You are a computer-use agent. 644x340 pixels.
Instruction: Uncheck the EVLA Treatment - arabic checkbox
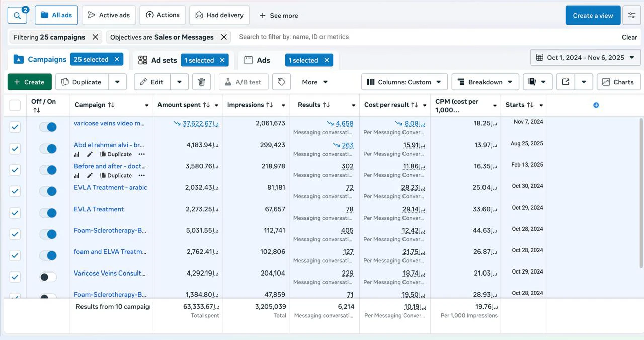15,191
